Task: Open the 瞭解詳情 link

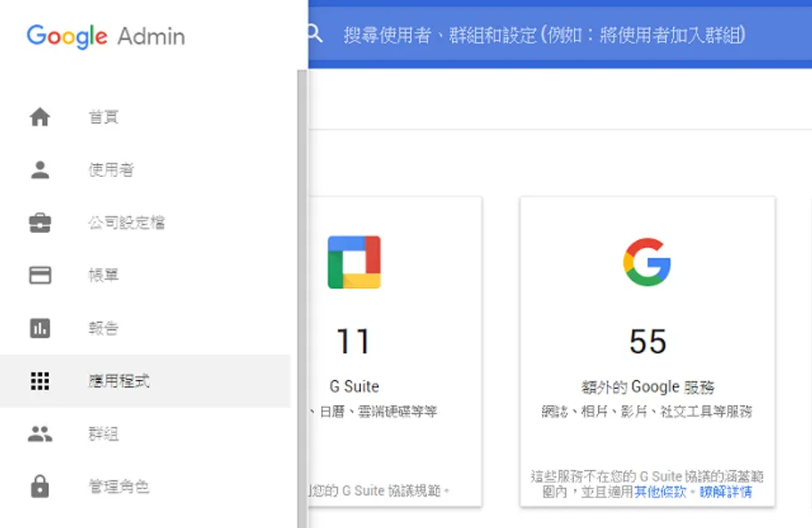Action: [725, 492]
